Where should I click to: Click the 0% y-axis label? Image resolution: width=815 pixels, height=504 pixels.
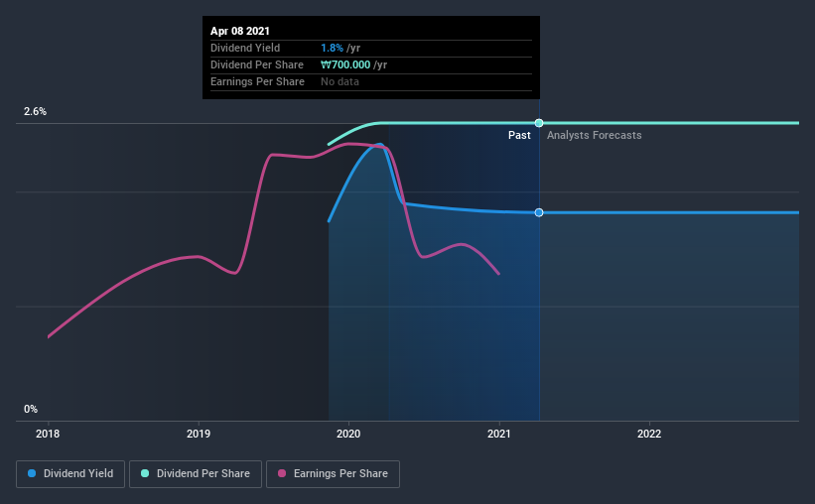click(31, 410)
